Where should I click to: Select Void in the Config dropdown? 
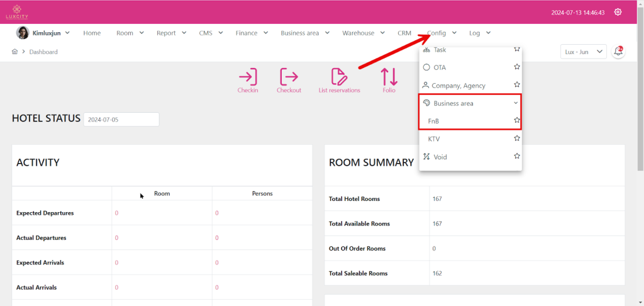pos(440,157)
